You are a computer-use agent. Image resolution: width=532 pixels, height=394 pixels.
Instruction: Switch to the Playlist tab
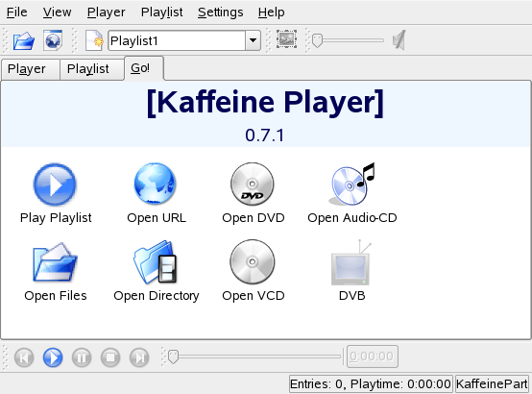(92, 69)
